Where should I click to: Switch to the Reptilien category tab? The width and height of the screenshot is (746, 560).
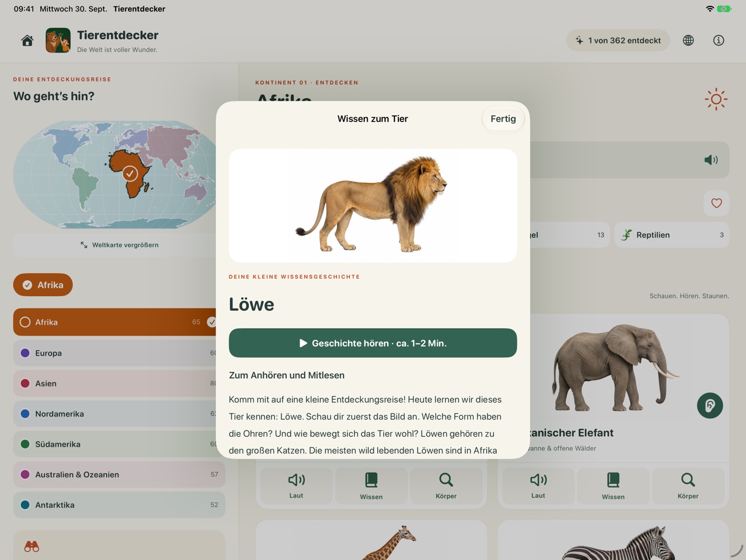coord(671,235)
